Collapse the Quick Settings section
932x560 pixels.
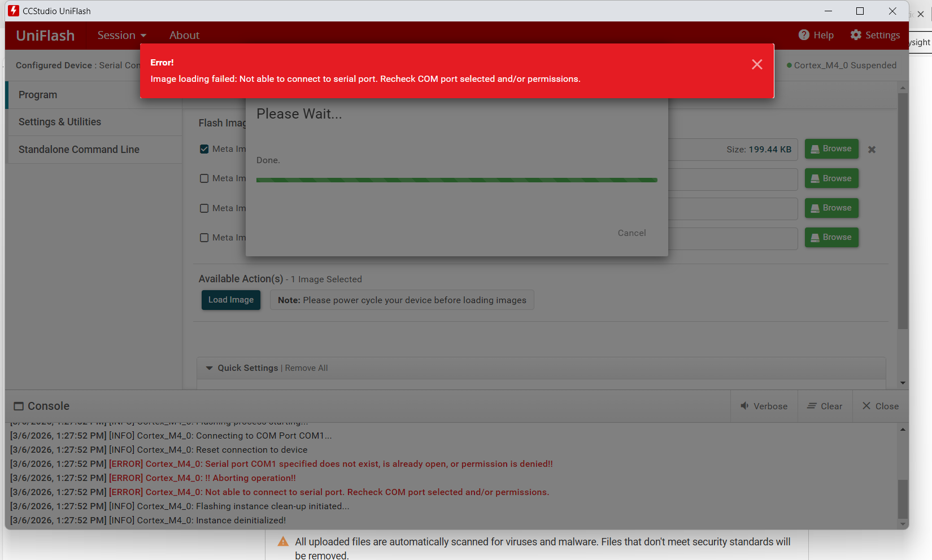(210, 368)
